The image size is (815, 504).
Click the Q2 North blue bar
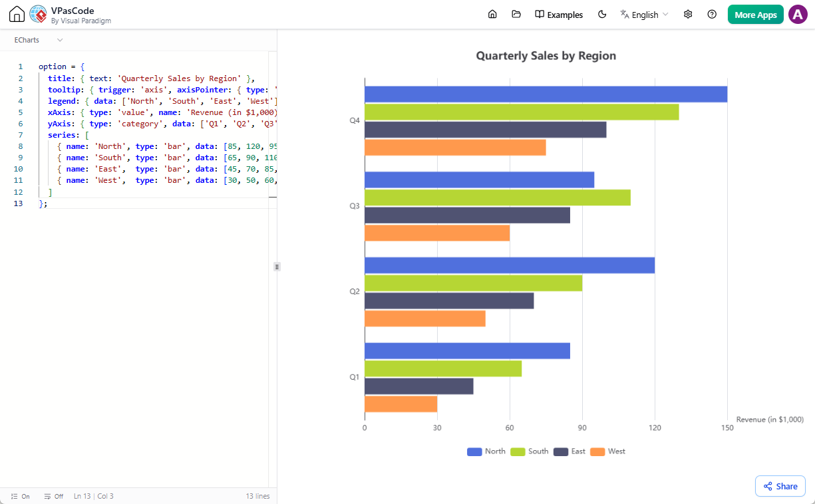pos(510,265)
